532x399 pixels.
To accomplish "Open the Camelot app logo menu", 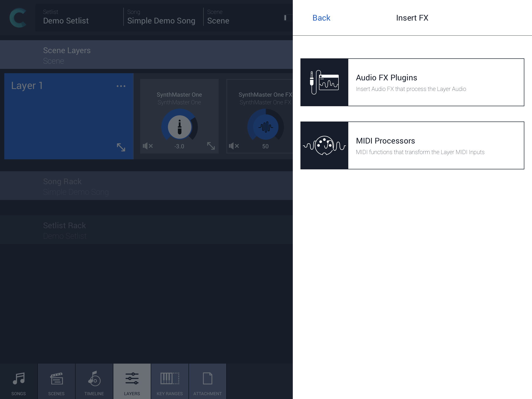I will 18,18.
